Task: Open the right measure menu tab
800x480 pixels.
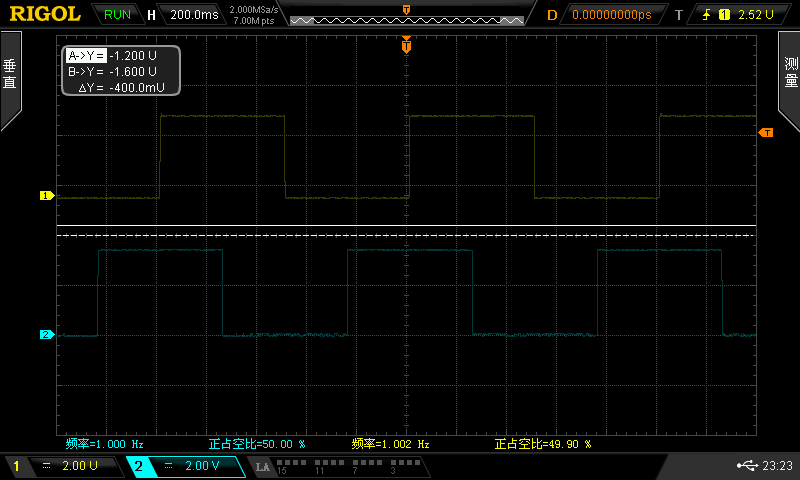Action: pos(789,80)
